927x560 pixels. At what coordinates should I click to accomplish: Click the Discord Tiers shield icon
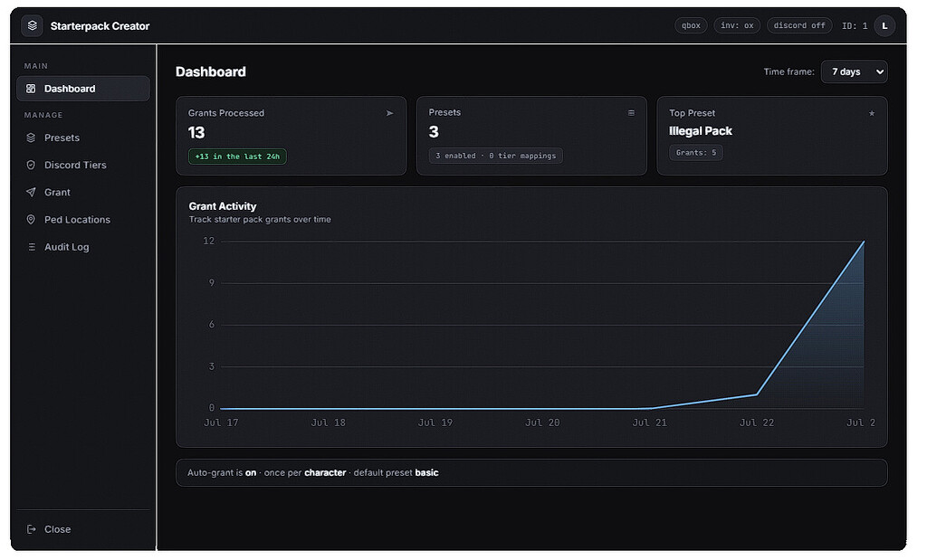point(31,165)
